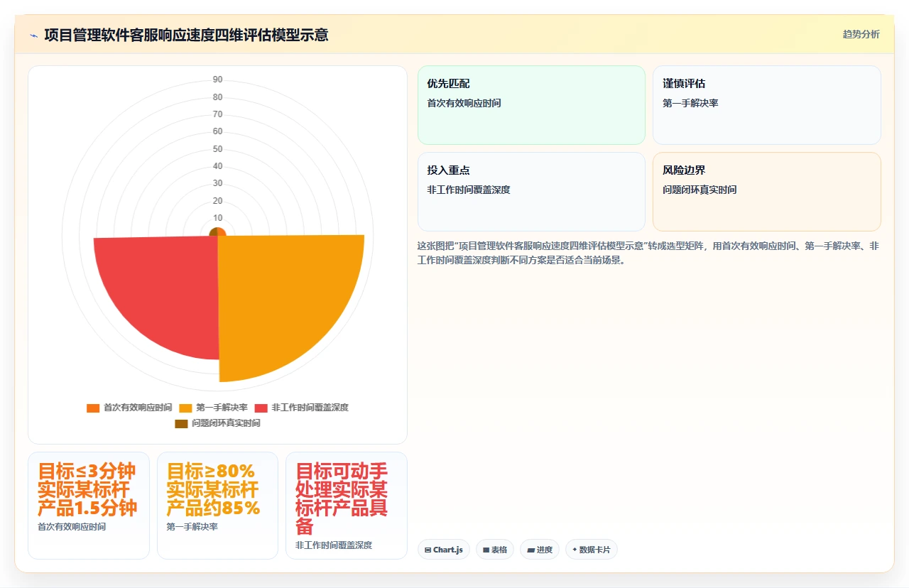This screenshot has height=588, width=909.
Task: Click the axis label 90 on the chart
Action: (x=217, y=80)
